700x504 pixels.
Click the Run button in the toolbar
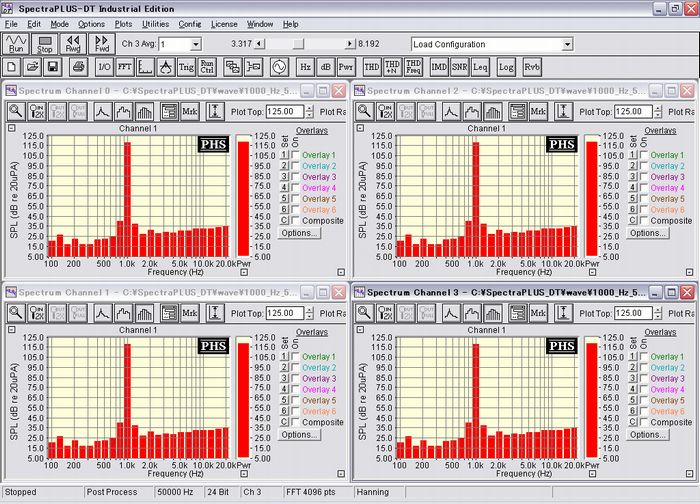point(16,44)
